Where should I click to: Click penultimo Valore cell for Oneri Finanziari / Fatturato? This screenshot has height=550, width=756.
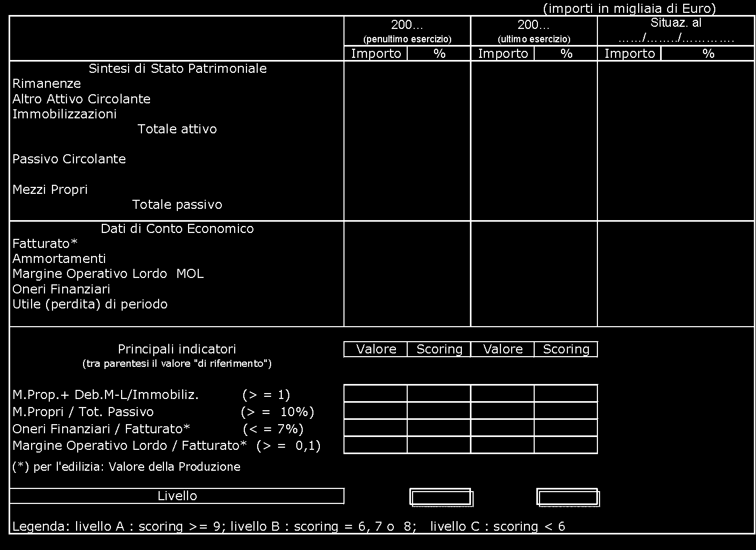tap(376, 428)
